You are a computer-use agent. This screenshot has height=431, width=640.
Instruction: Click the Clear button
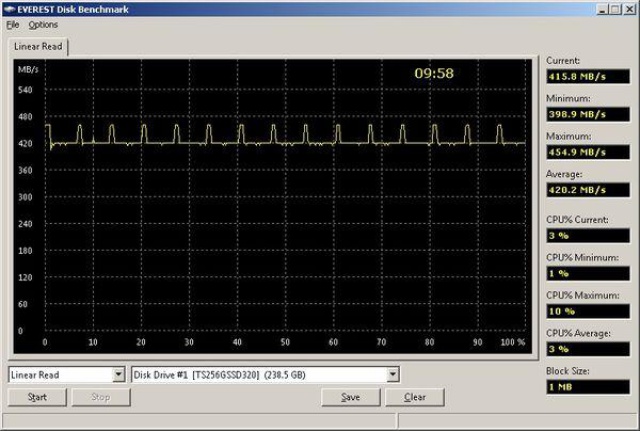[415, 397]
